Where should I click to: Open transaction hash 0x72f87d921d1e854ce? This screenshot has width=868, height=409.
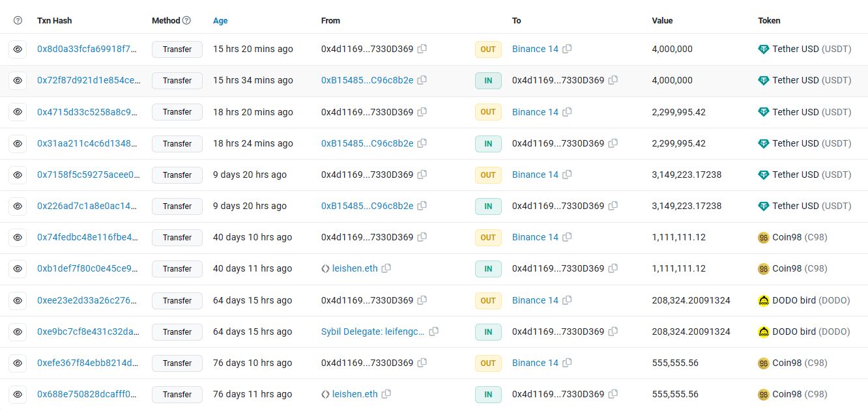88,80
